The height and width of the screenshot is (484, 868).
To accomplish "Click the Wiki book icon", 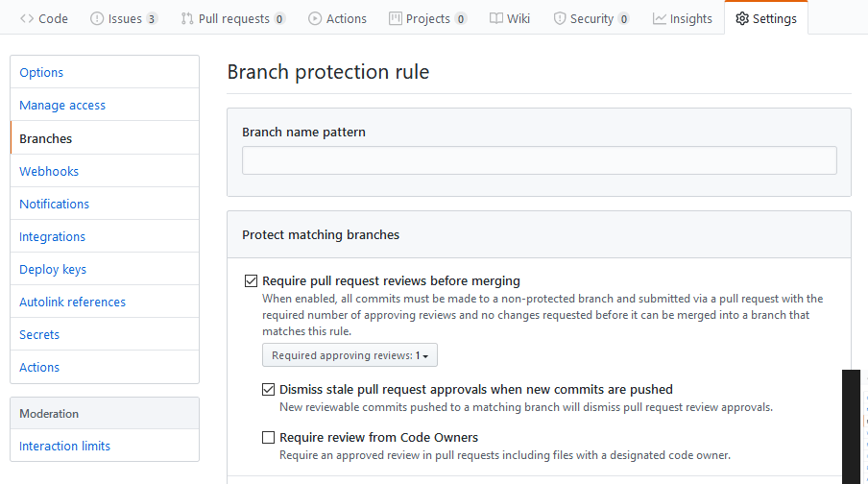I will pos(496,18).
